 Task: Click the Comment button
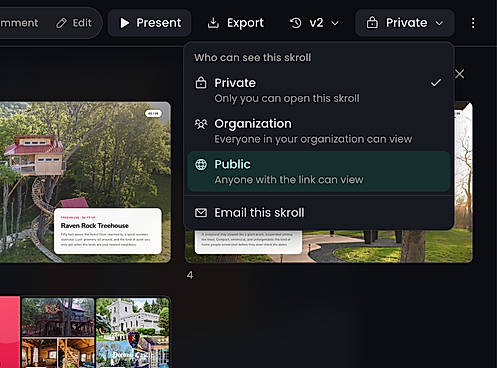[x=19, y=23]
